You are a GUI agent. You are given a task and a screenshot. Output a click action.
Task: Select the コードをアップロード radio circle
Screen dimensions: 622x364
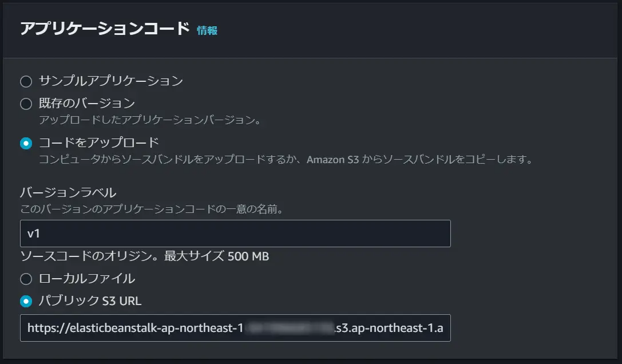(x=26, y=143)
